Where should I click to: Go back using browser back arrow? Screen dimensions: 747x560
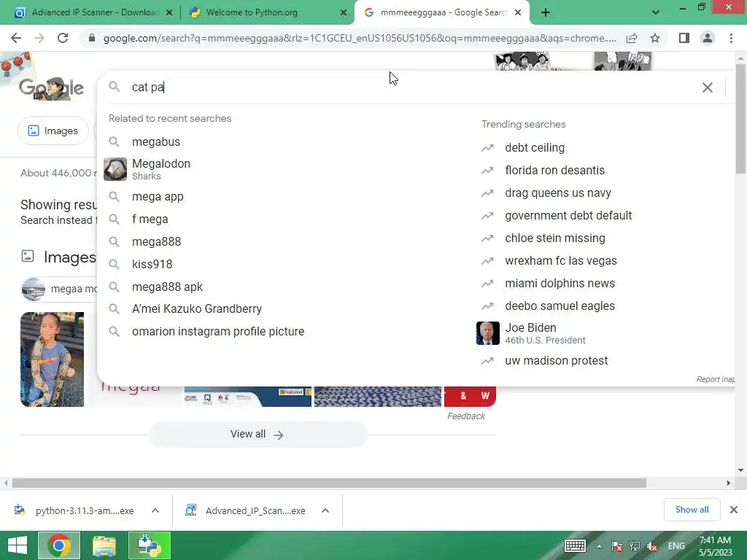pos(16,38)
